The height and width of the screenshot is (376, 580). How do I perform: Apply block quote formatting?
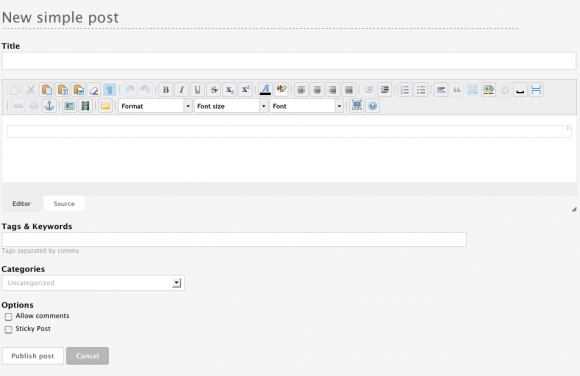[x=456, y=90]
